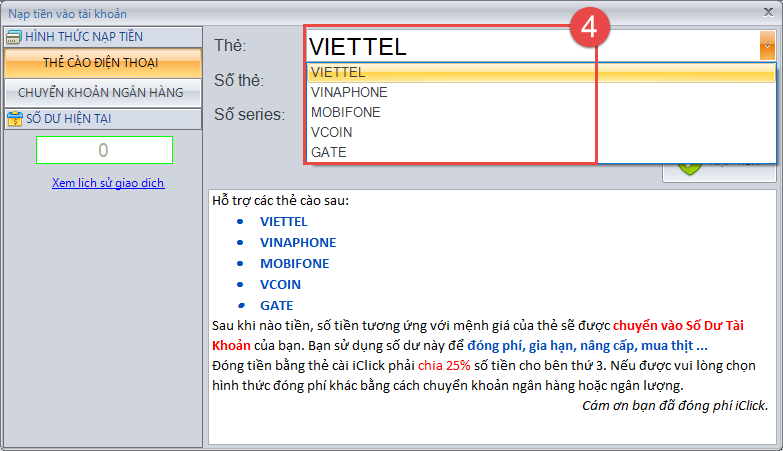Click the red 'chia 25%' text
This screenshot has width=783, height=451.
(444, 366)
